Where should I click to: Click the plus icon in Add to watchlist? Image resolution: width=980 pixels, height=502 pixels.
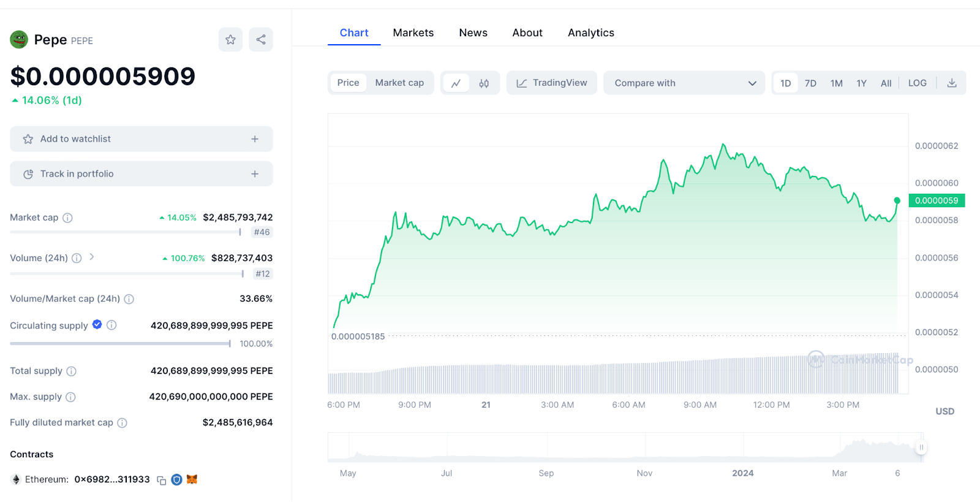click(255, 139)
